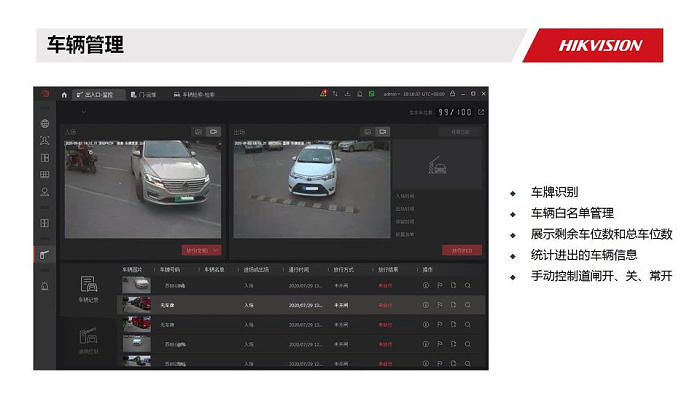Switch to the 出入口-监控 tab

tap(95, 95)
